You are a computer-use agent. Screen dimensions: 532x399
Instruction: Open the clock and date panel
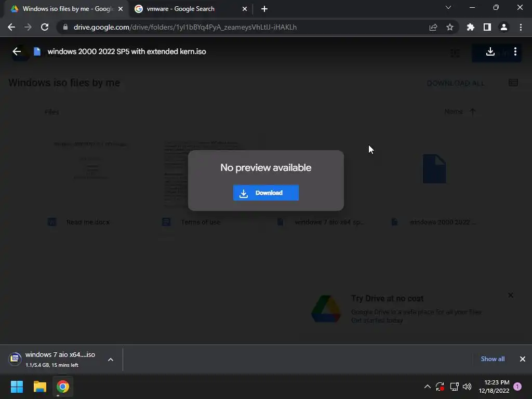pyautogui.click(x=494, y=387)
